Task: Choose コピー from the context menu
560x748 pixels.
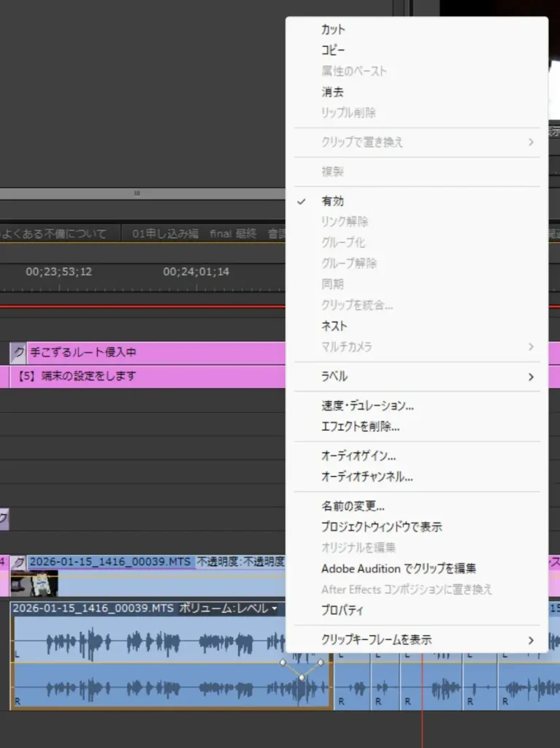Action: point(333,50)
